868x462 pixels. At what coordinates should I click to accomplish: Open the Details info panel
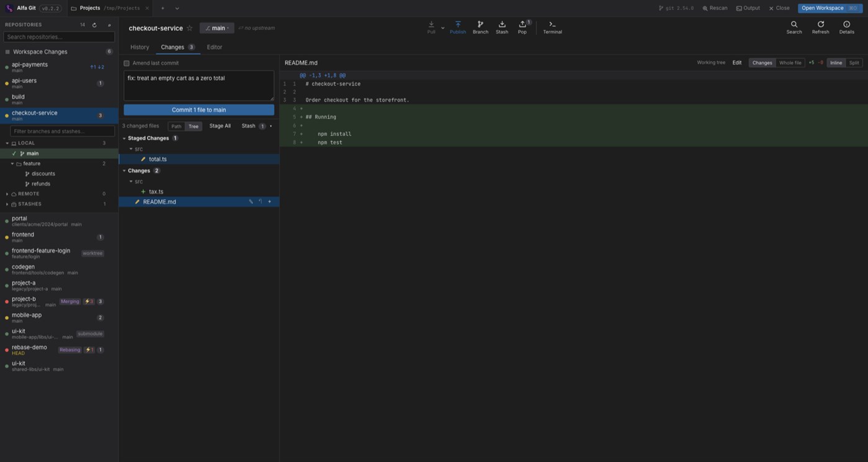tap(846, 27)
